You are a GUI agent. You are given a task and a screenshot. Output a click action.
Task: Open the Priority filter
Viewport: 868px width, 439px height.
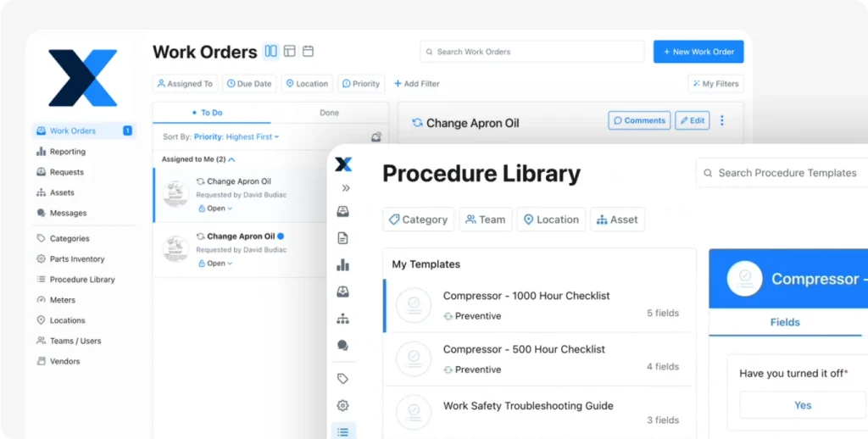[361, 84]
